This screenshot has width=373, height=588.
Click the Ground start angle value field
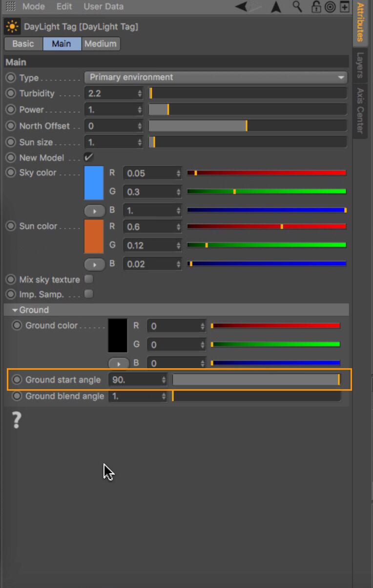coord(136,380)
